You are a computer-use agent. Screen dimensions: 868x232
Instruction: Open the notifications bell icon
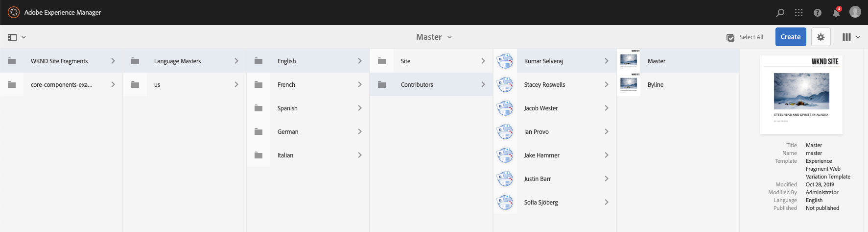click(x=836, y=13)
